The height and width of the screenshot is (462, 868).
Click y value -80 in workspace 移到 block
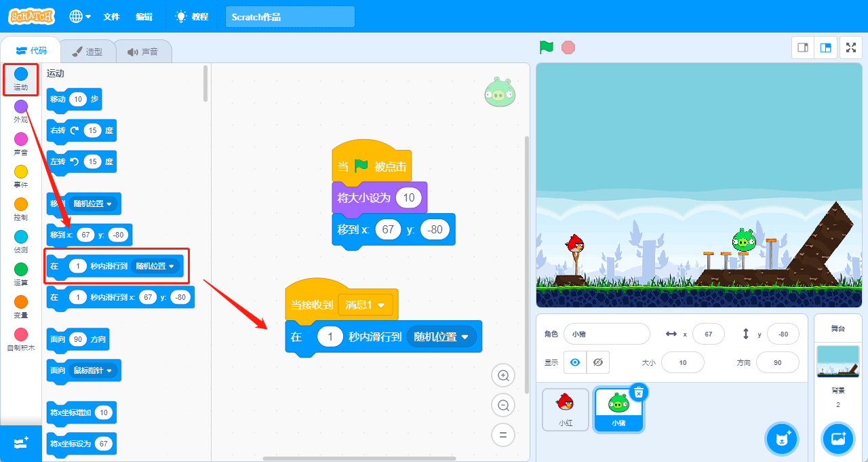point(435,230)
